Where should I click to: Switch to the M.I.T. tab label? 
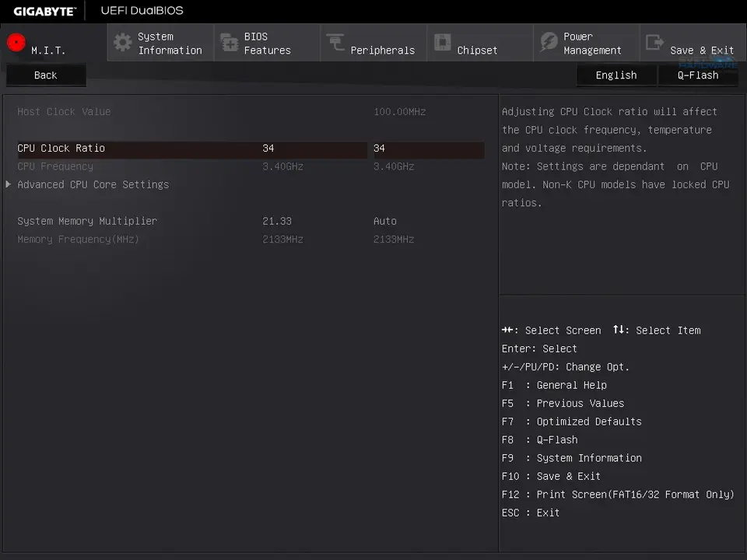48,51
